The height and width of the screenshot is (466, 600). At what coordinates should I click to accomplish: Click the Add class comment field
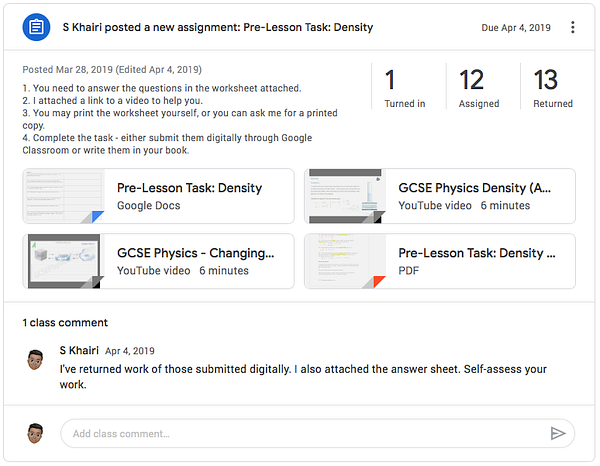(x=317, y=433)
